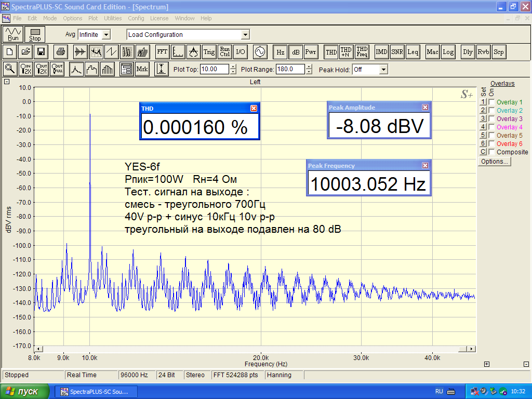Viewport: 532px width, 399px height.
Task: Click the Plot Range value field
Action: tap(290, 69)
